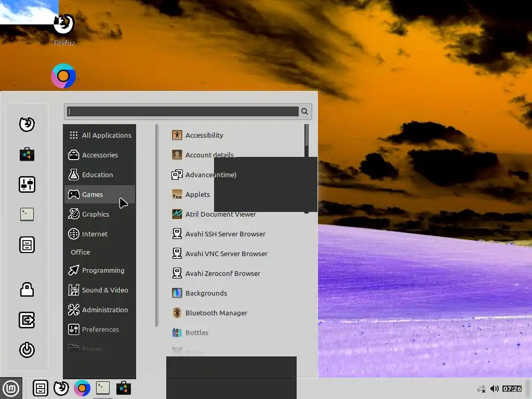Click the volume speaker tray icon
This screenshot has width=532, height=399.
pyautogui.click(x=495, y=389)
